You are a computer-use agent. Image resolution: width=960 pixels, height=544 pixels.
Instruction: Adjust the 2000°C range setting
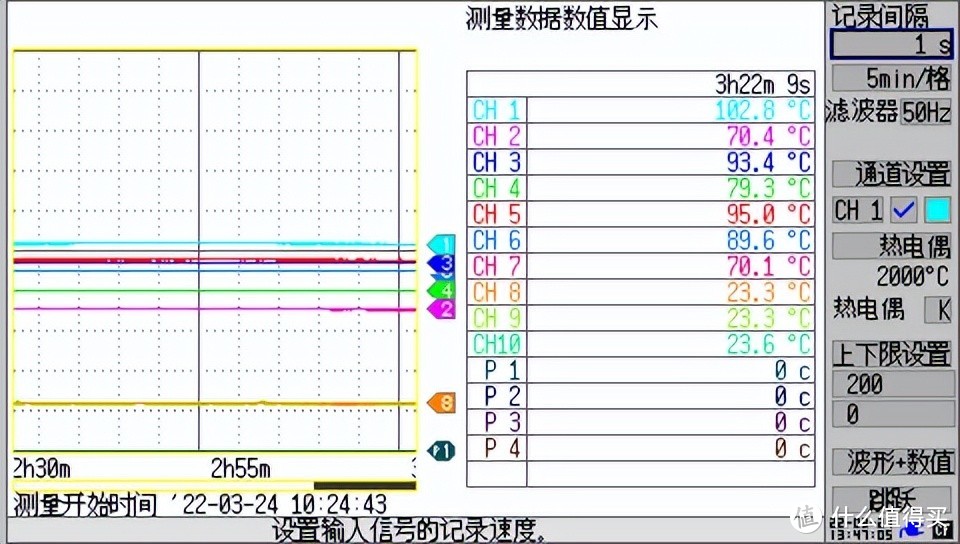912,277
